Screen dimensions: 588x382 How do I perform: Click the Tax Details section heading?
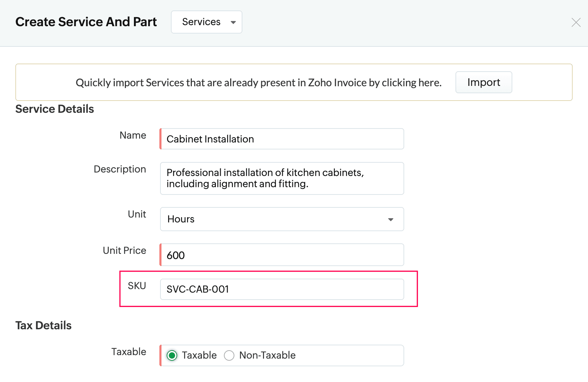coord(44,326)
